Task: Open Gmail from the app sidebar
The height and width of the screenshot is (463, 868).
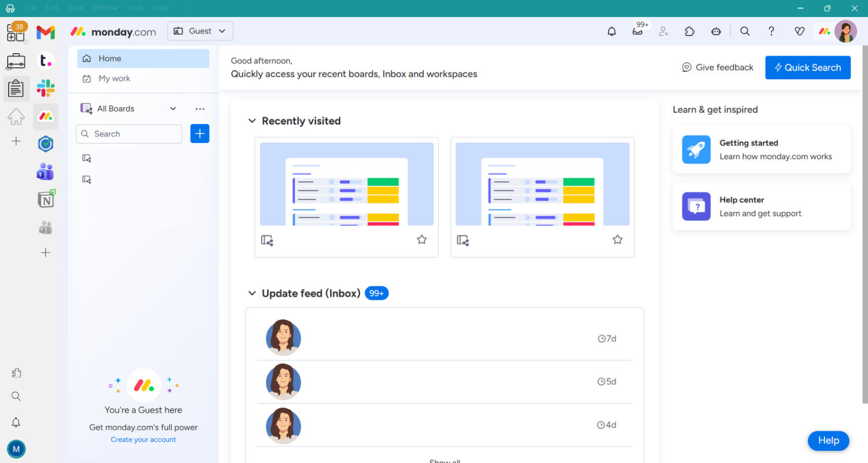Action: (46, 32)
